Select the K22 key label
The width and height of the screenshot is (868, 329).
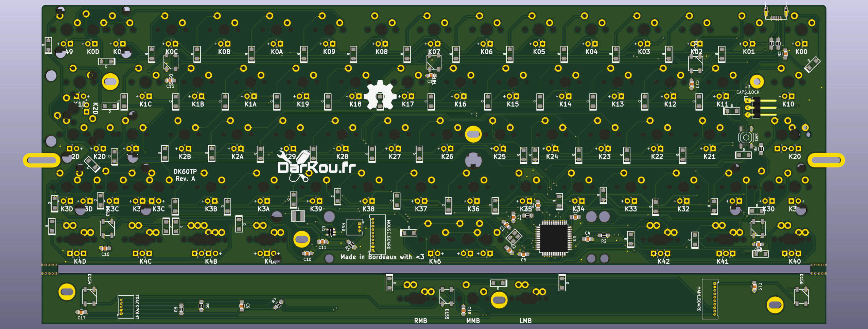(x=657, y=157)
